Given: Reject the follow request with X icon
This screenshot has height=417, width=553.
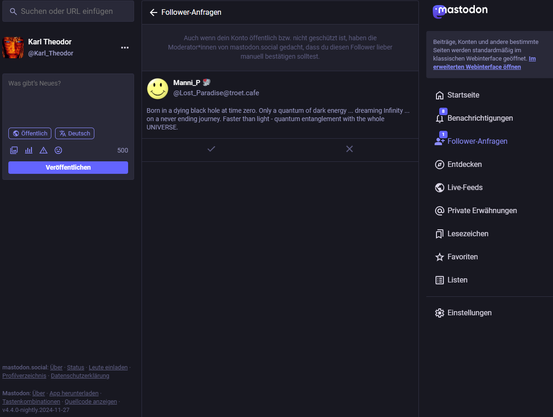Looking at the screenshot, I should 349,149.
